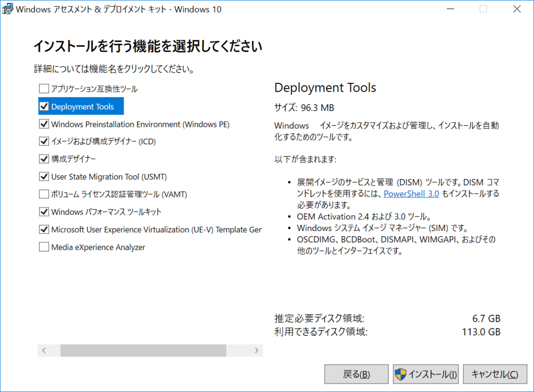Uncheck Windows パフォーマンス ツールキット checkbox
Image resolution: width=534 pixels, height=392 pixels.
click(44, 212)
